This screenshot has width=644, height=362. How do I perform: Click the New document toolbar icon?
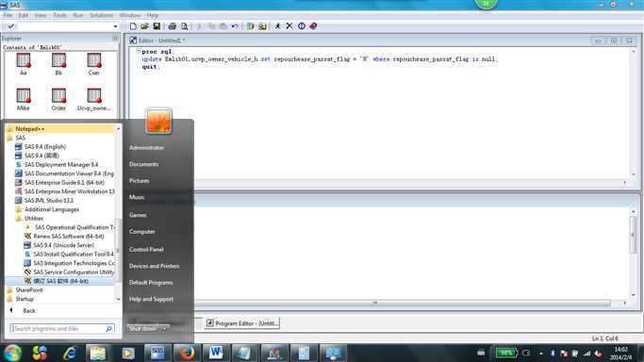pos(133,26)
